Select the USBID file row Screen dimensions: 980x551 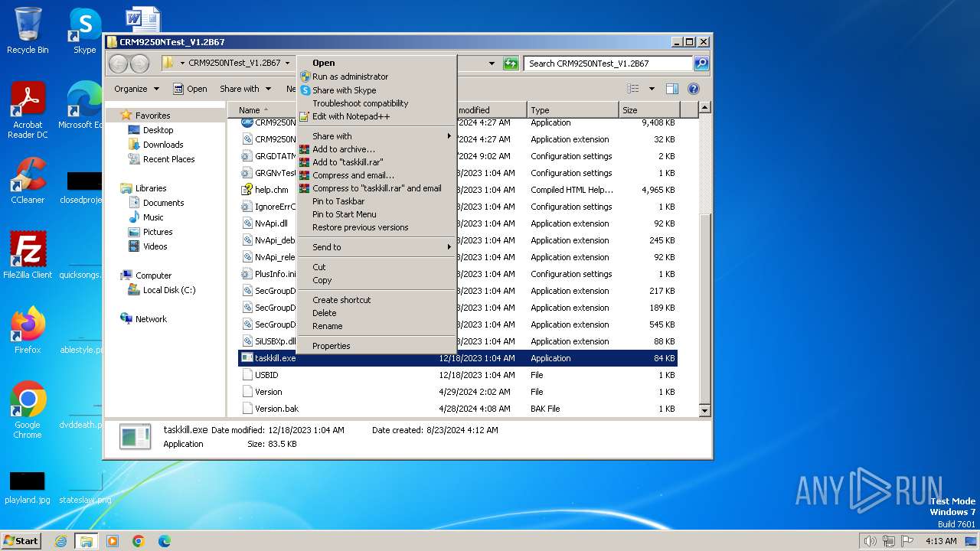[x=458, y=375]
